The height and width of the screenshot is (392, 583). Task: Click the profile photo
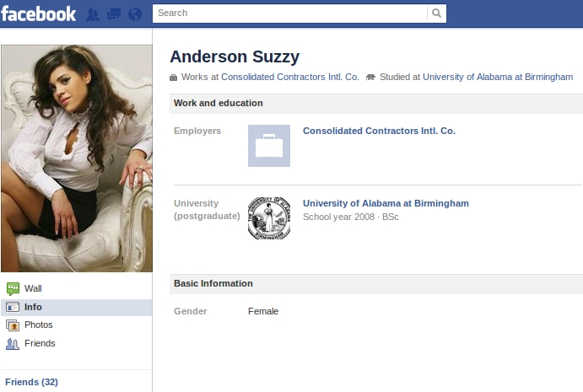[77, 158]
